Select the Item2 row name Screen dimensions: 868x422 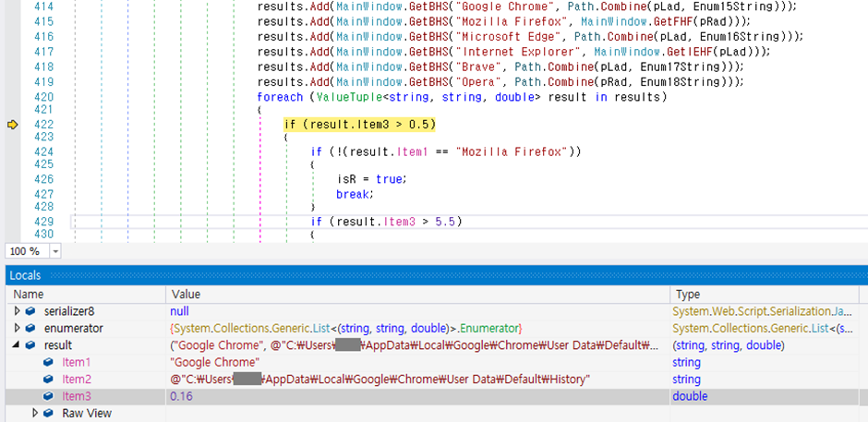point(77,380)
